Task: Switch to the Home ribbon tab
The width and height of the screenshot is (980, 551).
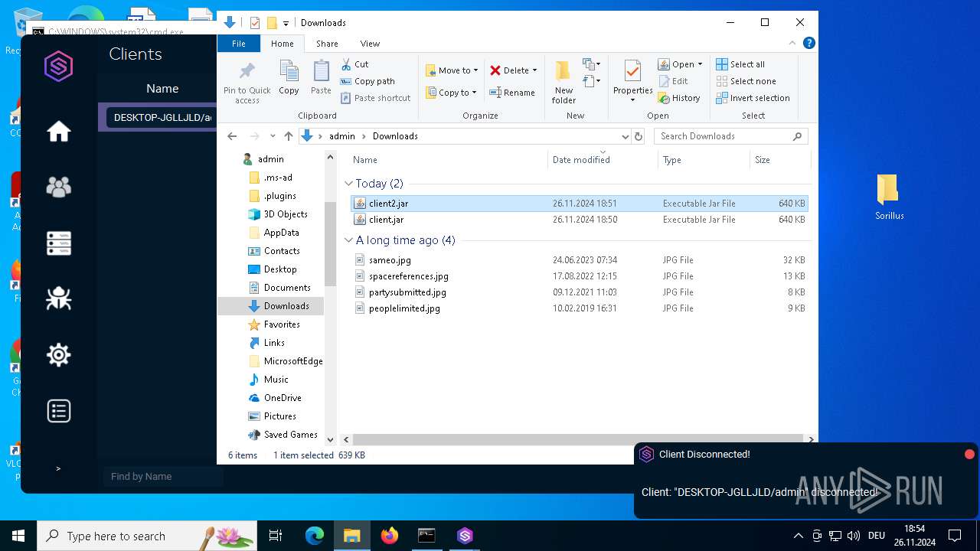Action: (x=282, y=44)
